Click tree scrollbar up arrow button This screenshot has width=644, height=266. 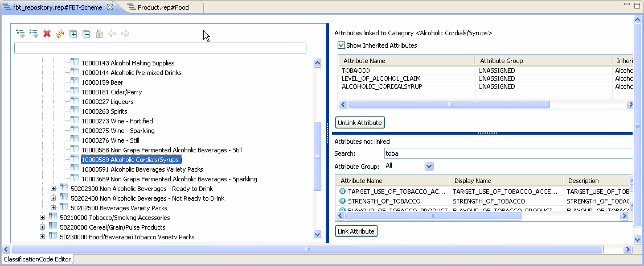(x=317, y=63)
